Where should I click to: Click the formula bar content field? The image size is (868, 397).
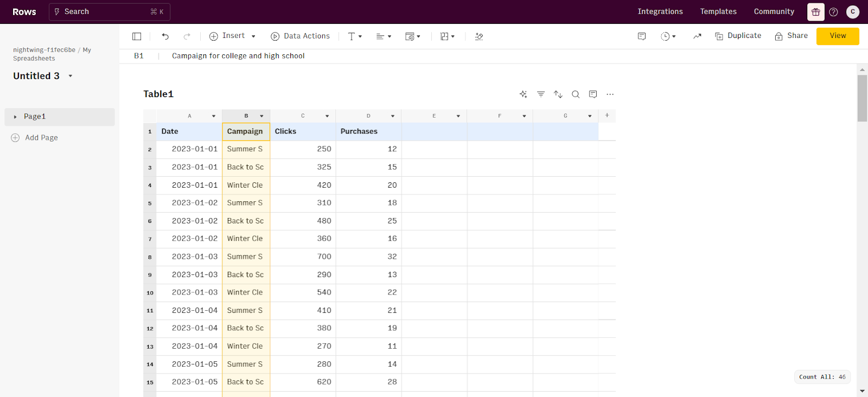click(238, 56)
